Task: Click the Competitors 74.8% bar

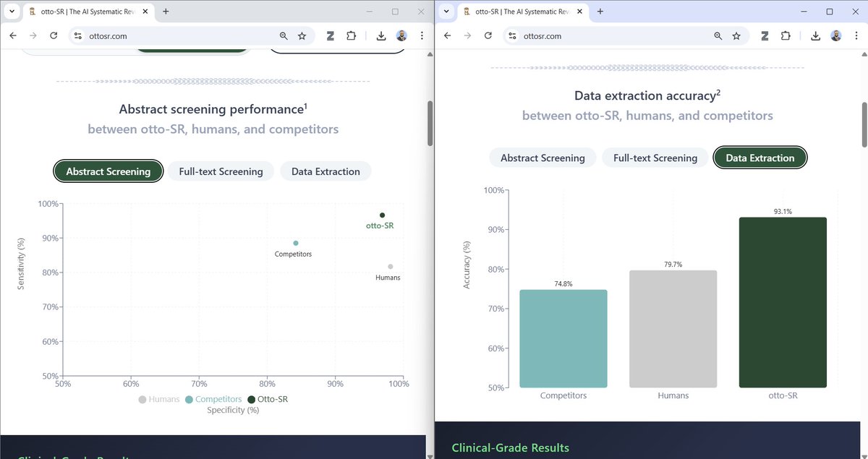Action: pyautogui.click(x=563, y=338)
